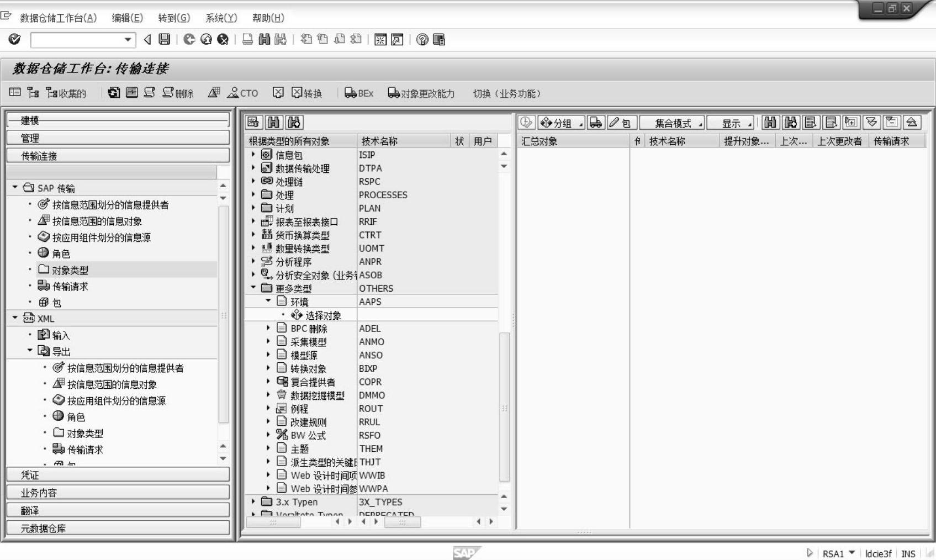Expand the 3.x Typen node

click(x=253, y=501)
